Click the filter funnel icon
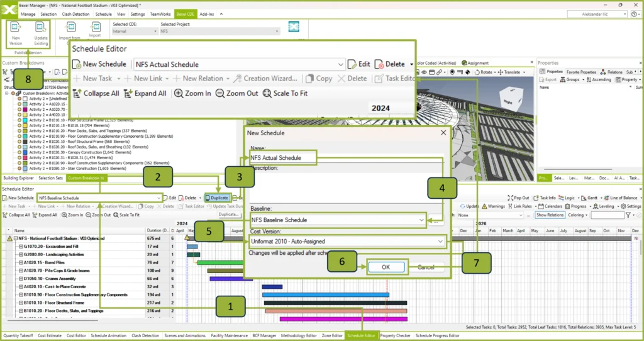Screen dimensions: 644x341 (x=628, y=215)
